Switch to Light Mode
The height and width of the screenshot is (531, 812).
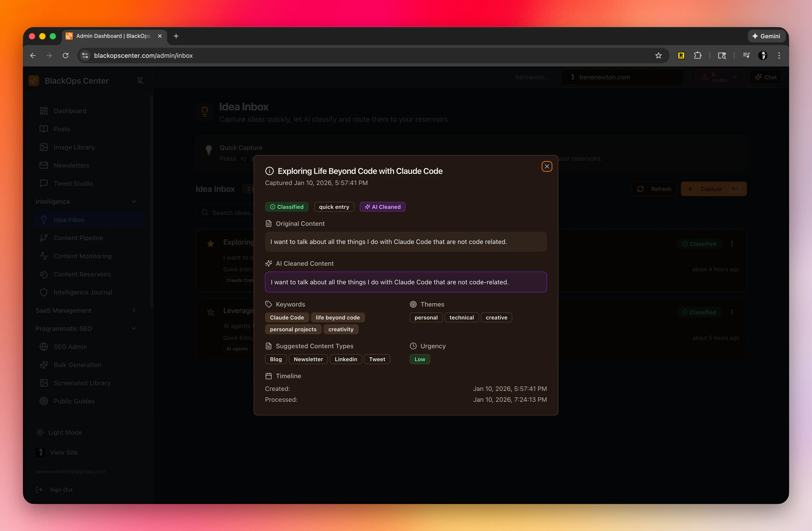[65, 432]
